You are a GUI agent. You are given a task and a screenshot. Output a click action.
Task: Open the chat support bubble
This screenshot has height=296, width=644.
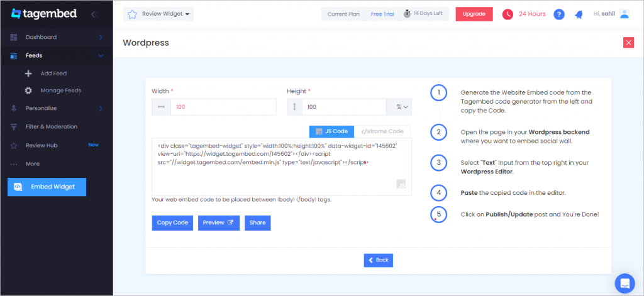click(625, 283)
